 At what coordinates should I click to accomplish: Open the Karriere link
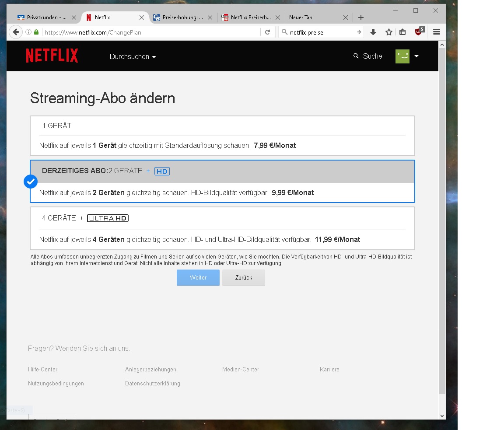tap(329, 369)
